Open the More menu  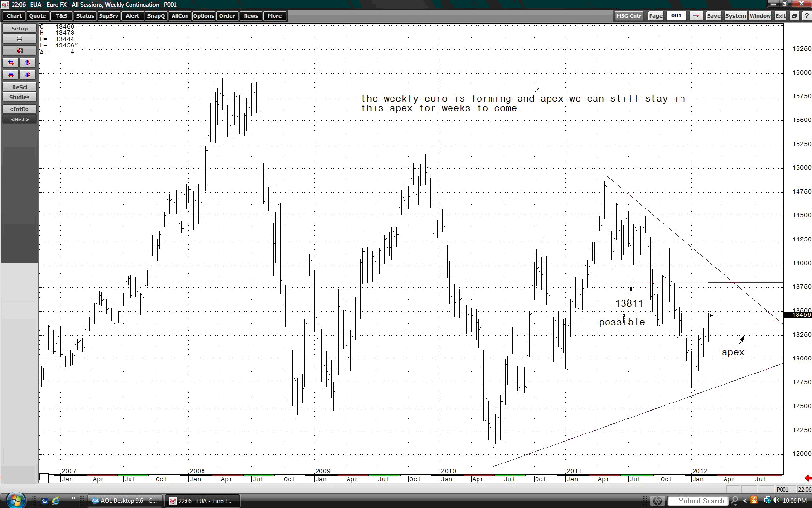click(x=275, y=16)
